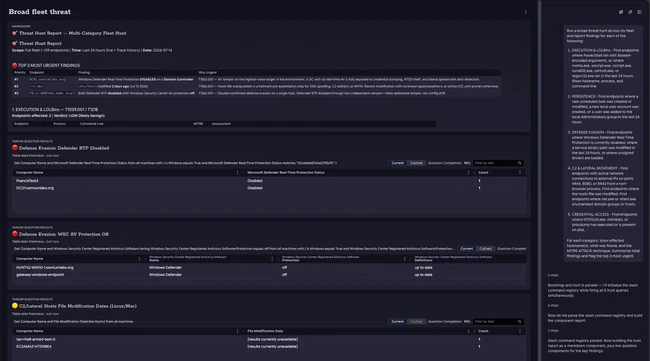The image size is (650, 361).
Task: Open Count column menu in Hosts File table
Action: click(520, 331)
